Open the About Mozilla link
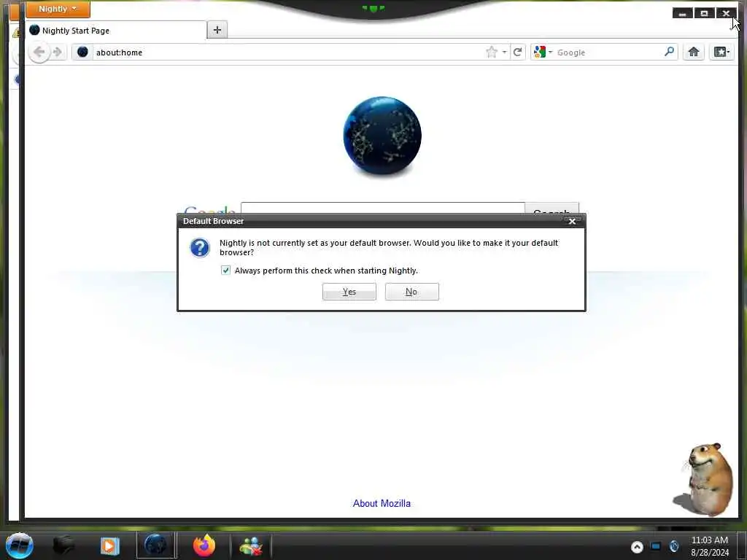Image resolution: width=747 pixels, height=560 pixels. 382,503
